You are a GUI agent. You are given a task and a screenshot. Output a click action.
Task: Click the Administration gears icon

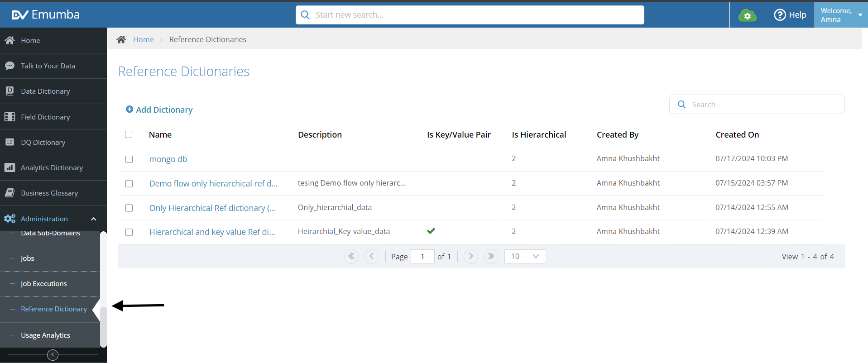(10, 219)
